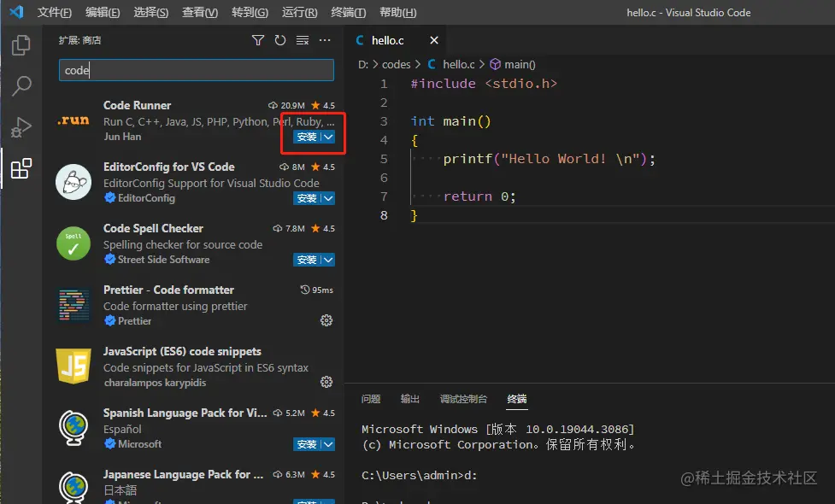Open Run and Debug view
835x504 pixels.
point(21,127)
